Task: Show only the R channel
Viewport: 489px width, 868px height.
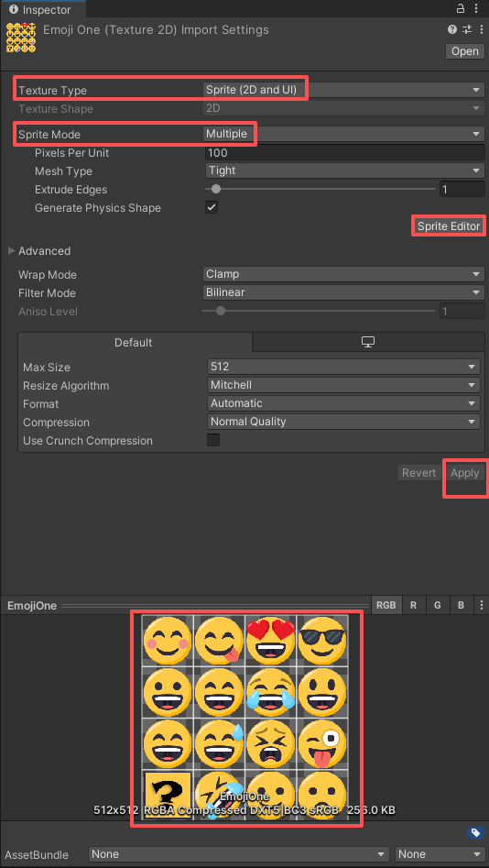Action: 413,606
